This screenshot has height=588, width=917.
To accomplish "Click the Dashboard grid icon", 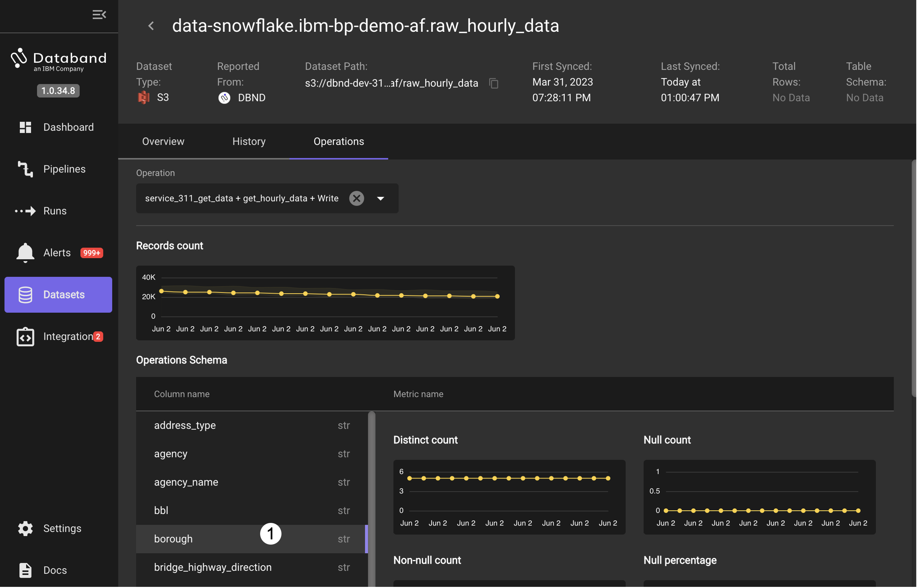I will [25, 127].
